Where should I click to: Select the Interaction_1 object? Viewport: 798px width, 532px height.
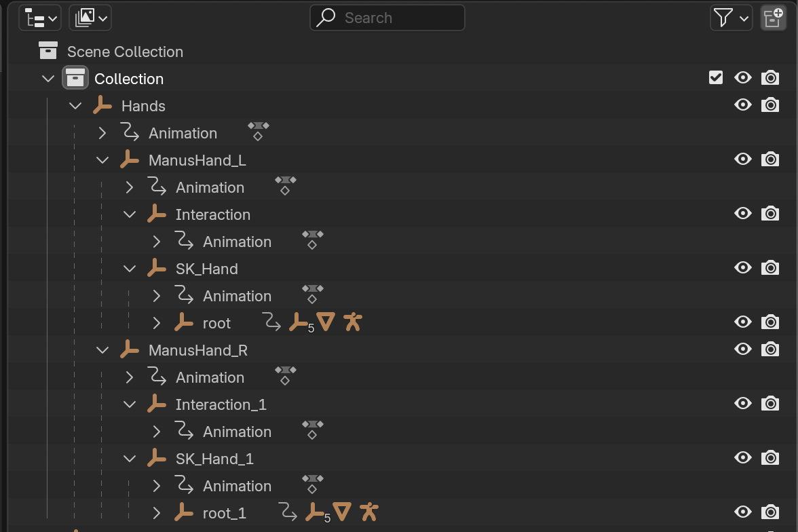221,404
